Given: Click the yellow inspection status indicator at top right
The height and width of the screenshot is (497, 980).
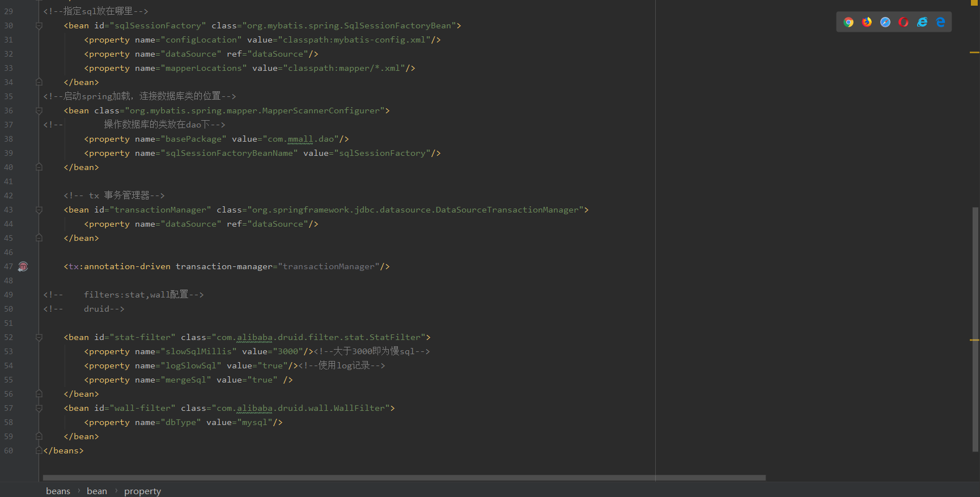Looking at the screenshot, I should (x=975, y=2).
